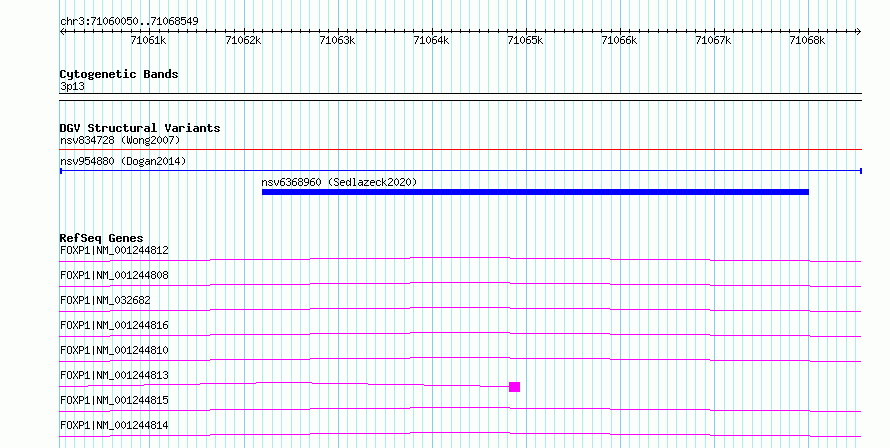The height and width of the screenshot is (448, 890).
Task: Click the 71064k ruler tick label
Action: (x=431, y=40)
